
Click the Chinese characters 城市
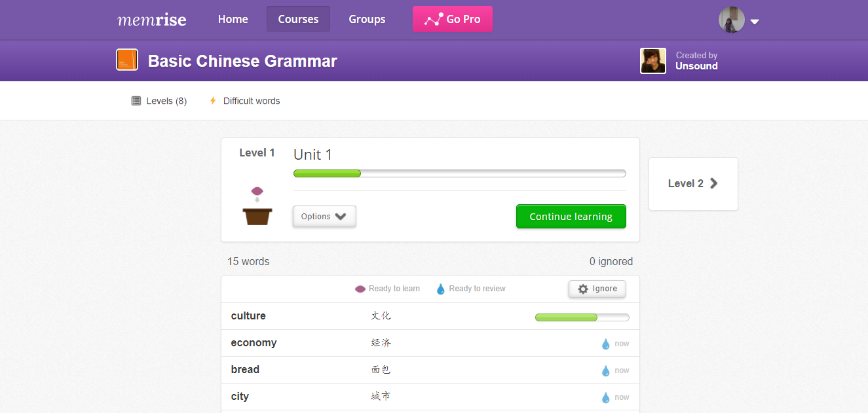coord(381,396)
